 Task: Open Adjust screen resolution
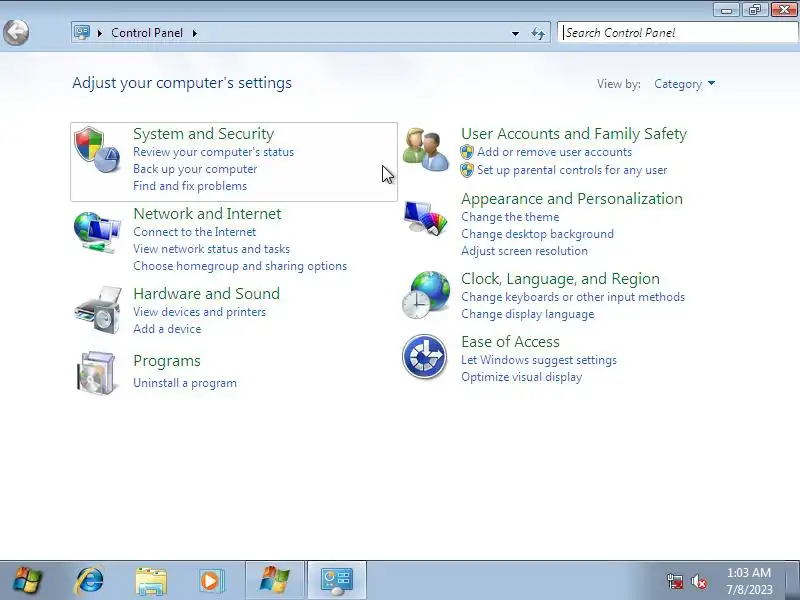pyautogui.click(x=524, y=251)
